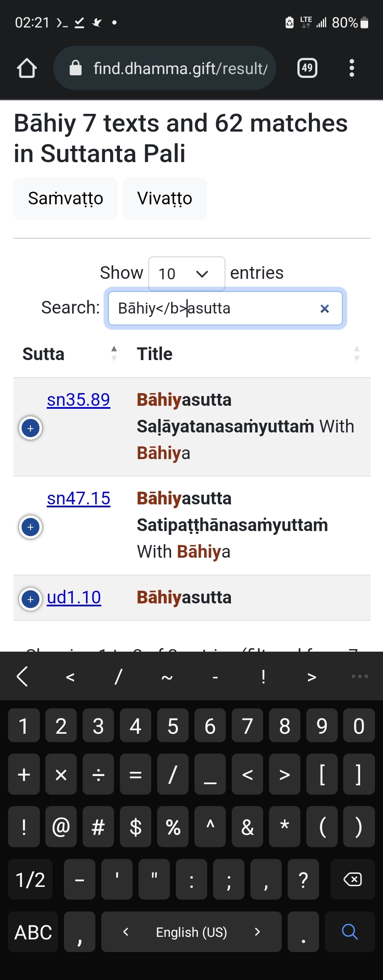Open the browser three-dot menu
Image resolution: width=383 pixels, height=980 pixels.
coord(351,68)
